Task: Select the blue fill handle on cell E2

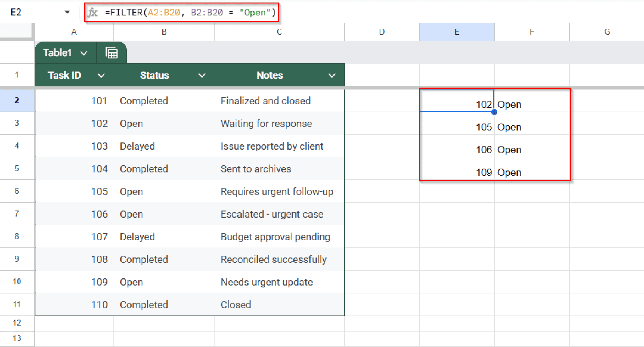Action: click(x=494, y=112)
